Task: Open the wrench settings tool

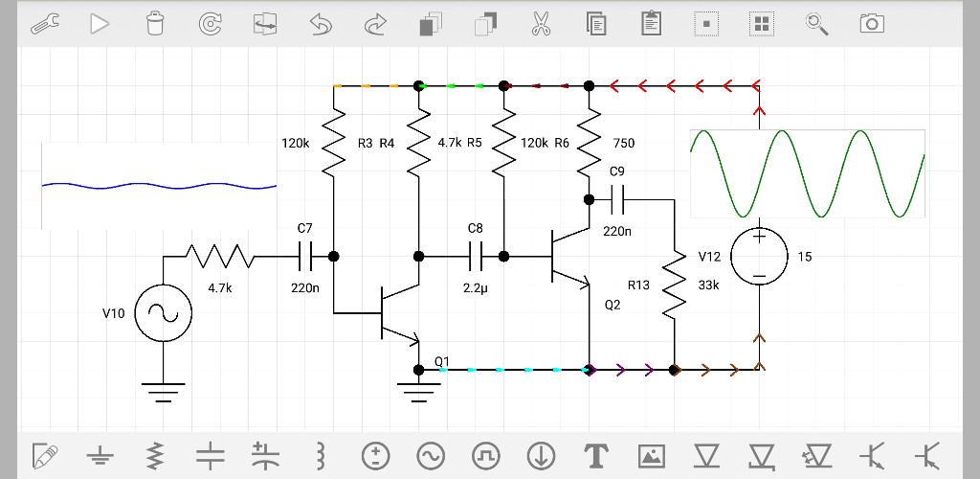Action: point(44,24)
